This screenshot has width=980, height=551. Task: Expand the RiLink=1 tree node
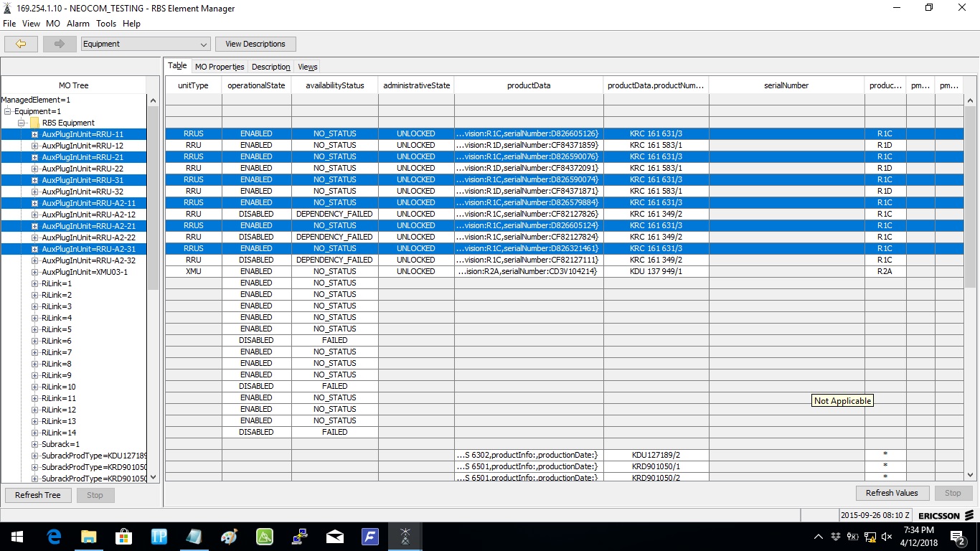pos(34,283)
